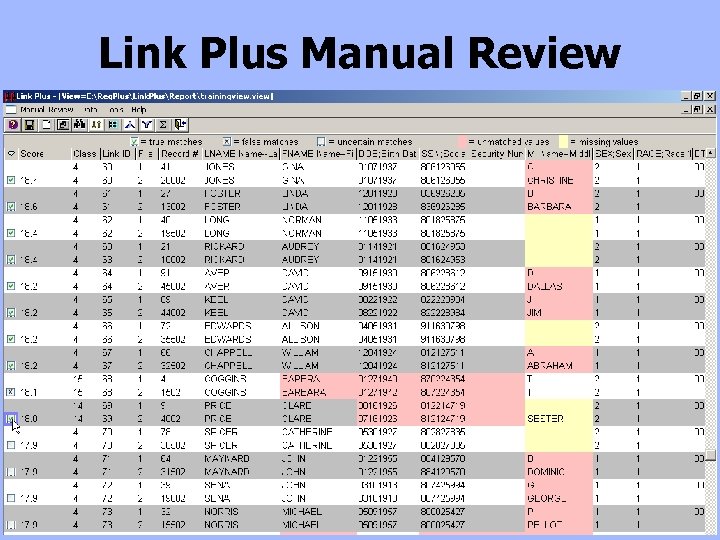Select record number 44002 in KEEL row

(x=173, y=313)
